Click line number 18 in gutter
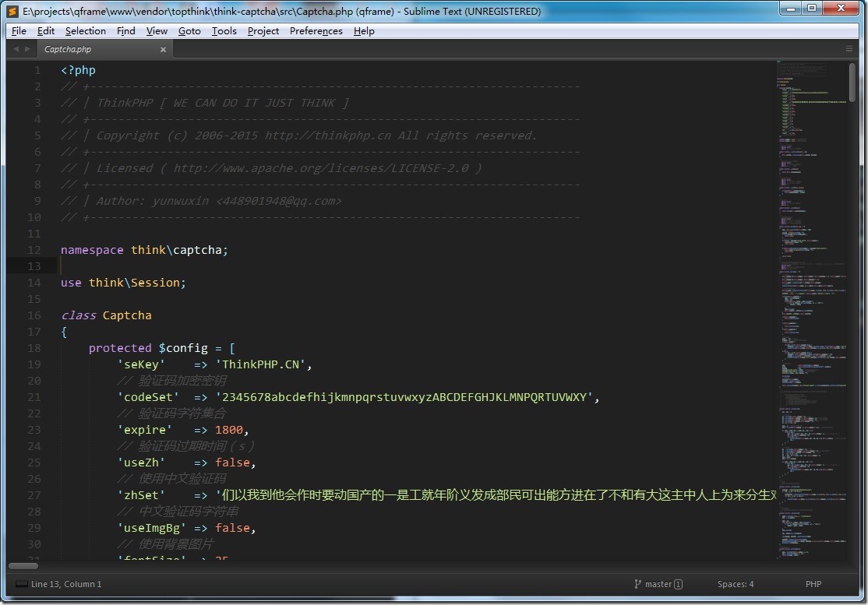This screenshot has width=868, height=605. pos(34,348)
